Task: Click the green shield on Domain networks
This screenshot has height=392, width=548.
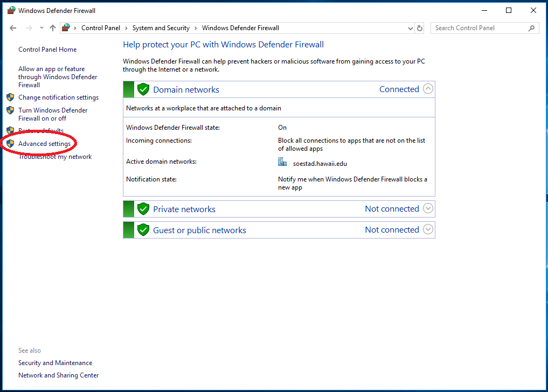Action: click(143, 89)
